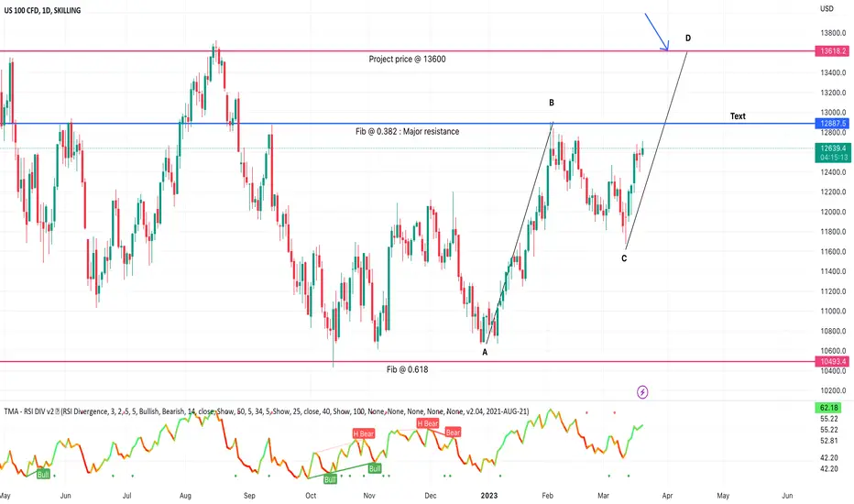The image size is (854, 504).
Task: Click the Oct label on time axis
Action: pyautogui.click(x=311, y=495)
